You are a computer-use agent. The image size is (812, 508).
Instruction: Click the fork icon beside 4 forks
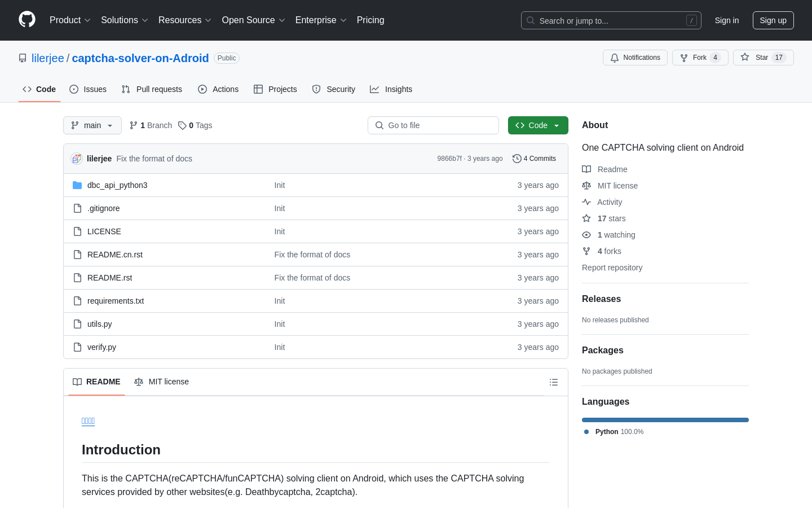click(586, 251)
